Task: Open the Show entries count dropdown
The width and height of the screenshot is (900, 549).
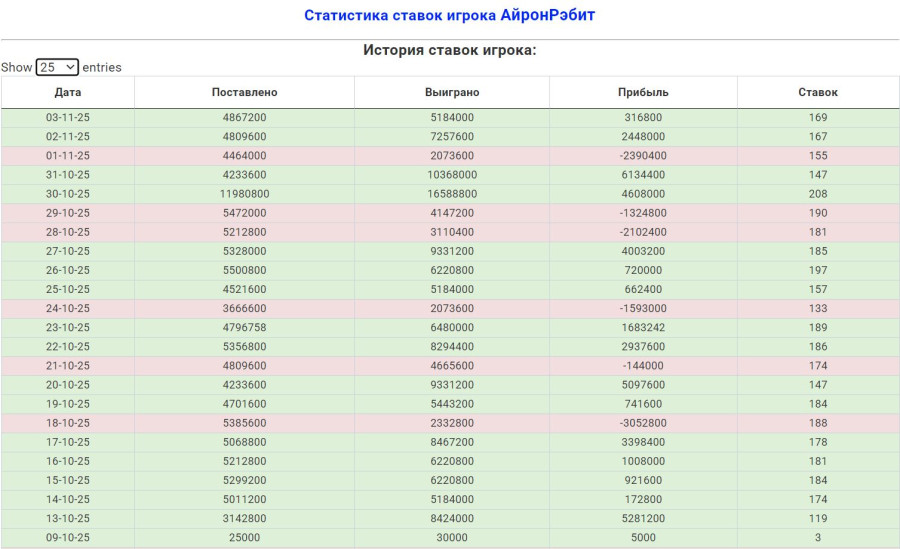Action: click(x=57, y=67)
